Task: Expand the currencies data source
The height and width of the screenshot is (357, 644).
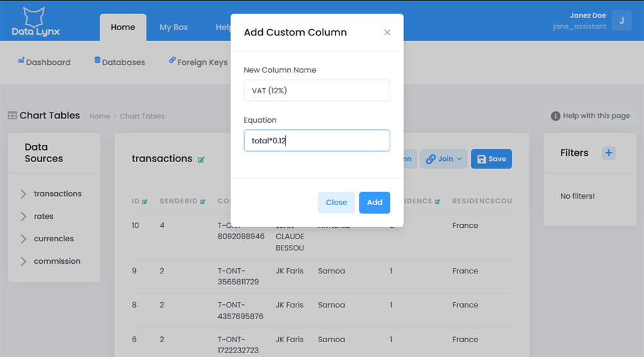Action: (x=24, y=239)
